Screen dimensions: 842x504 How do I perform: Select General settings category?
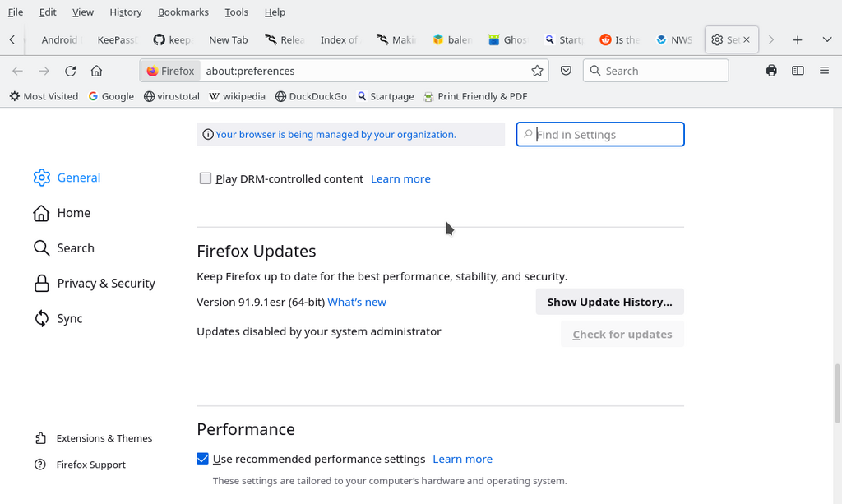pos(67,178)
